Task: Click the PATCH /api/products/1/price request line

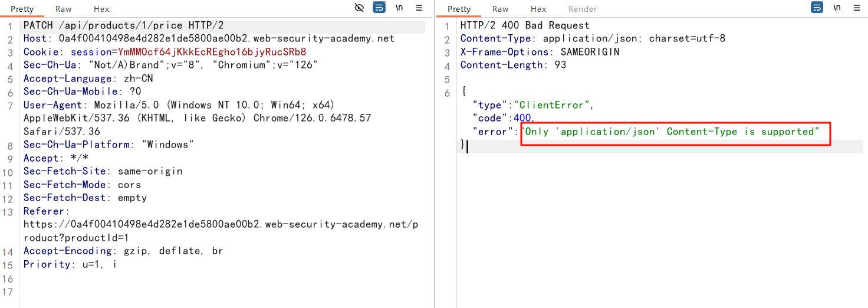Action: coord(123,25)
